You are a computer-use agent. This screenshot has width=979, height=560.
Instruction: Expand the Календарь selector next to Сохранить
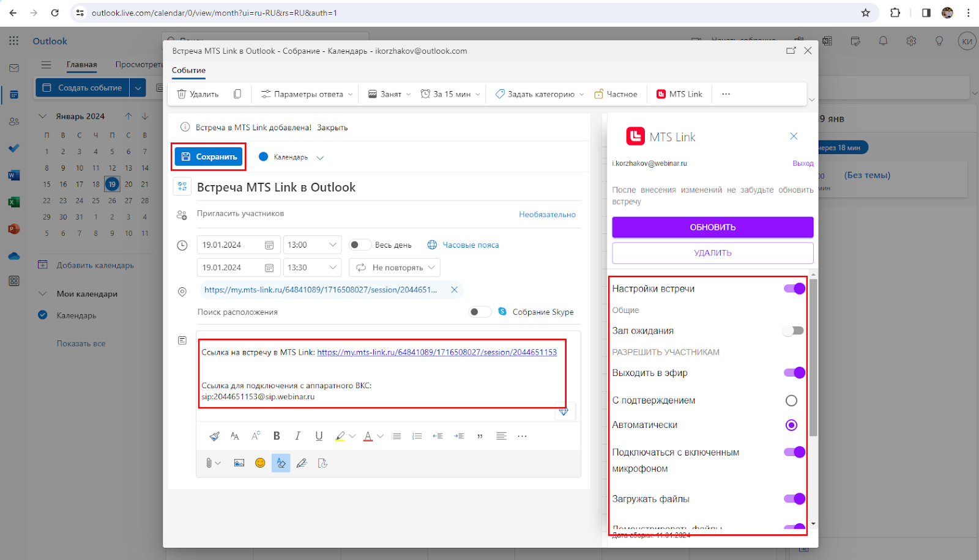pyautogui.click(x=320, y=157)
